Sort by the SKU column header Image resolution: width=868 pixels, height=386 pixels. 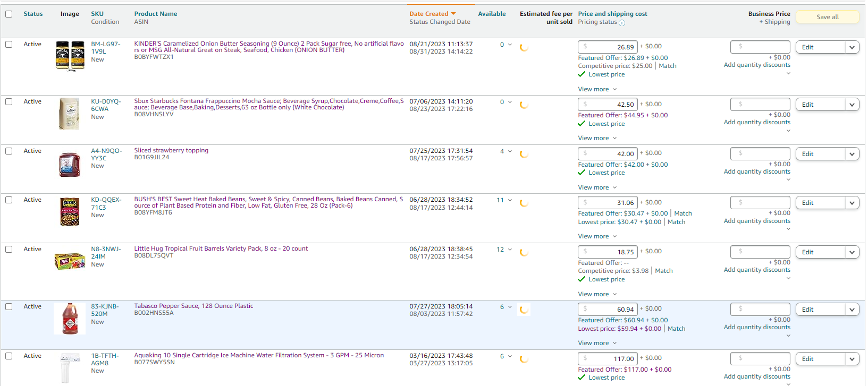pos(97,14)
